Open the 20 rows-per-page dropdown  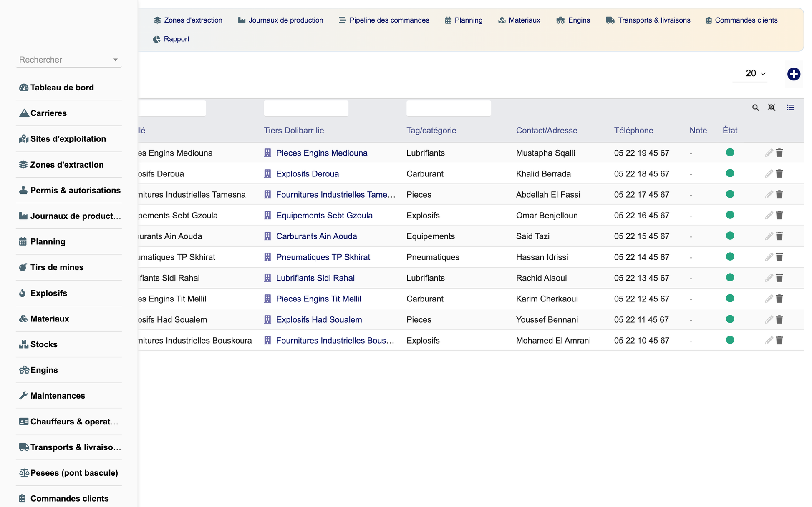750,73
